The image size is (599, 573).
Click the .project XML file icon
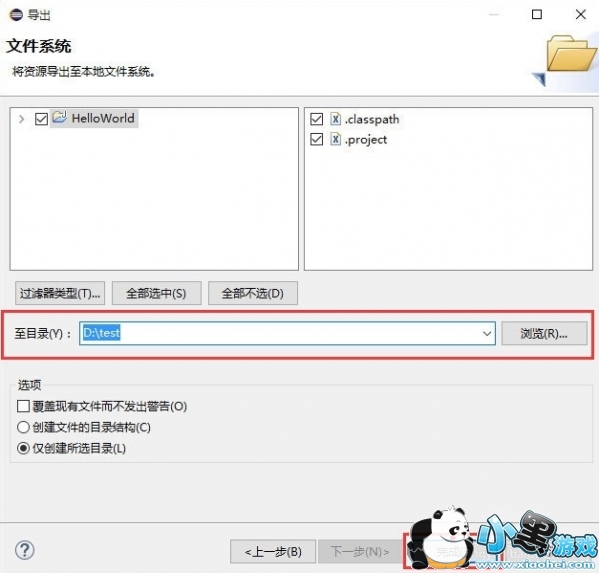pos(335,139)
